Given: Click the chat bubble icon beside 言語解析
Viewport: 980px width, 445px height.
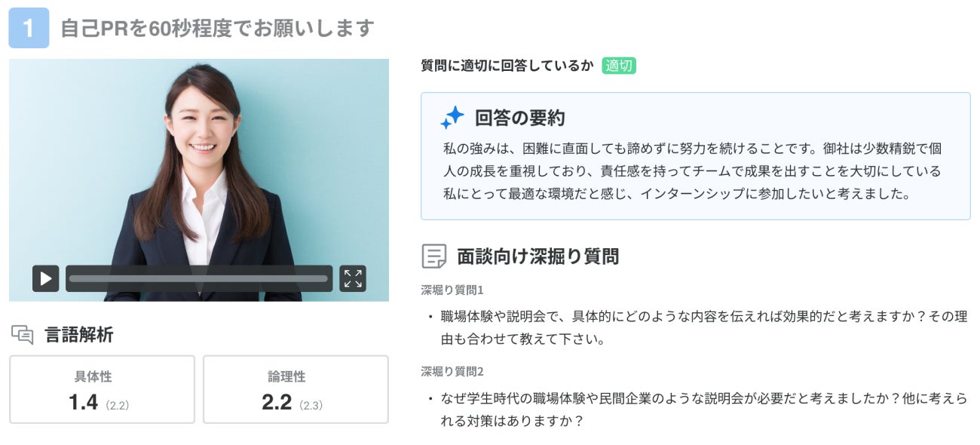Looking at the screenshot, I should click(23, 335).
